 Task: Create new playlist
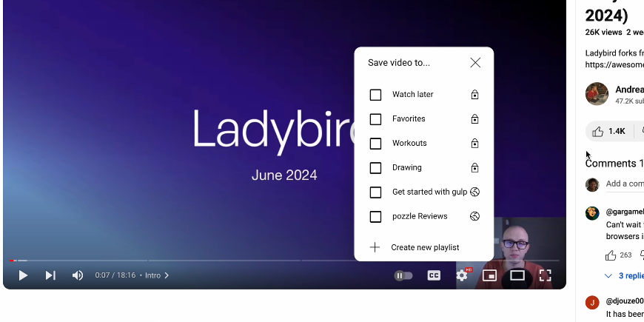pyautogui.click(x=415, y=247)
